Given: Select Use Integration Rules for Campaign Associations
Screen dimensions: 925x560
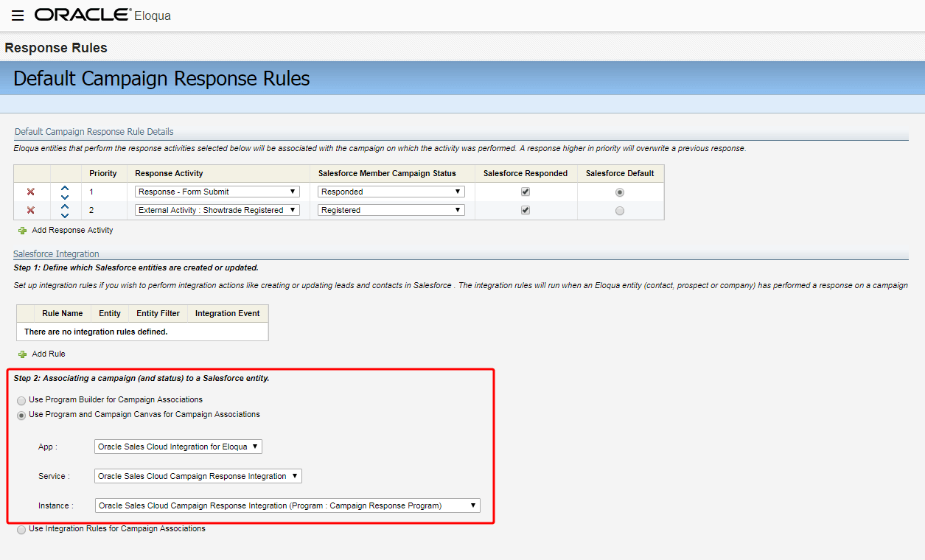Looking at the screenshot, I should click(x=21, y=528).
